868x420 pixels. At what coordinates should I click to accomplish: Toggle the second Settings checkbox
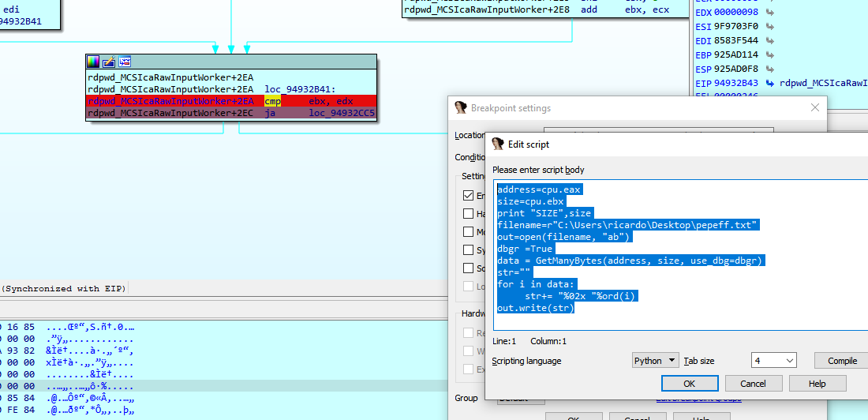point(469,213)
